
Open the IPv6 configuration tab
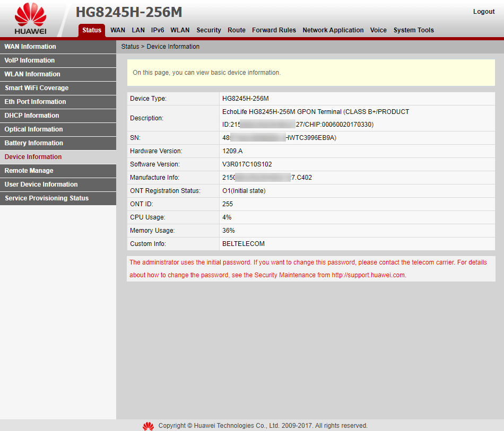pyautogui.click(x=157, y=30)
